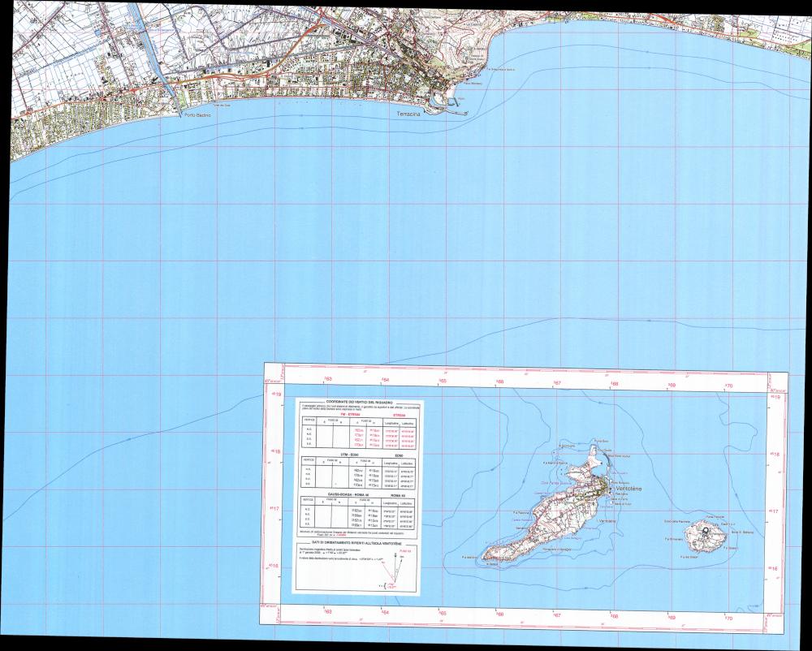Click the Terracina harbor basin
Image resolution: width=812 pixels, height=651 pixels.
point(439,99)
